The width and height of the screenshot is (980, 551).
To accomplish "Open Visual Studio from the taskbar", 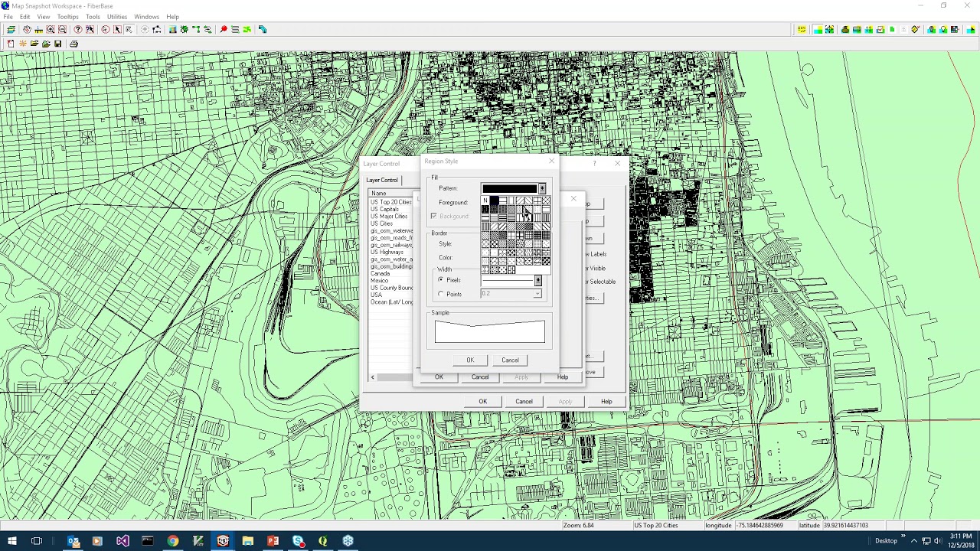I will tap(122, 541).
